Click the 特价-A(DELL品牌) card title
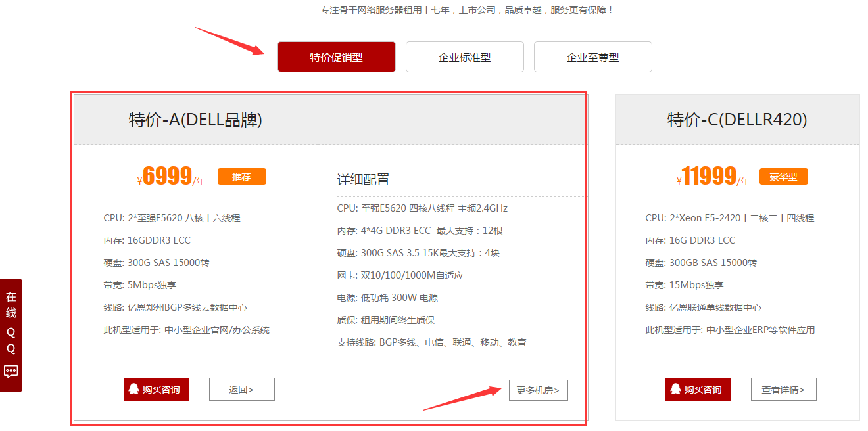The width and height of the screenshot is (868, 431). point(195,120)
